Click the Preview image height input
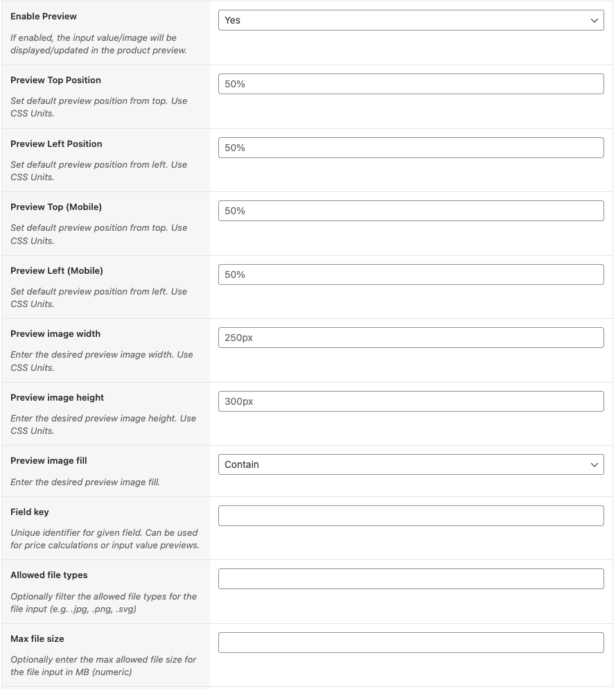This screenshot has width=616, height=689. coord(411,401)
